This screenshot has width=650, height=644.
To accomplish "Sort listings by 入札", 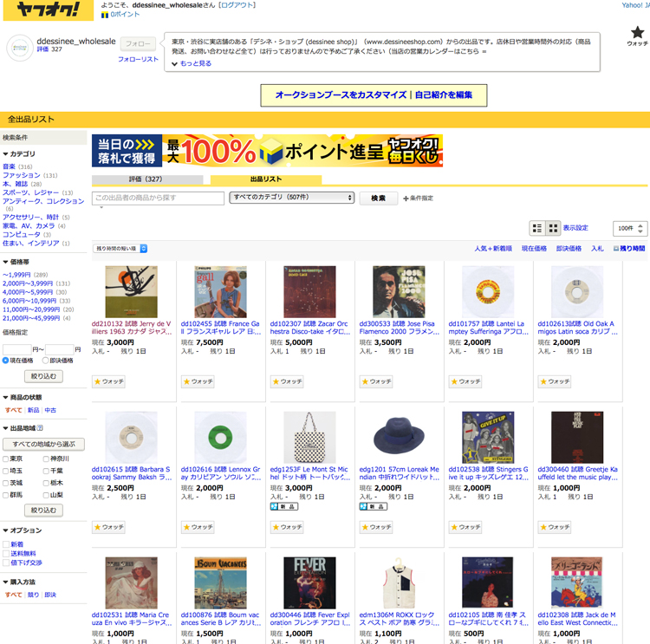I will 597,249.
